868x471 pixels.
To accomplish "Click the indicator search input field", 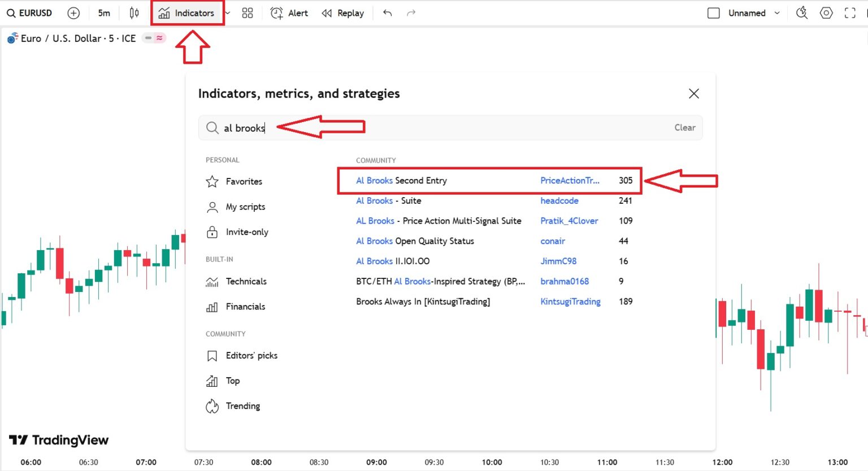I will (452, 128).
